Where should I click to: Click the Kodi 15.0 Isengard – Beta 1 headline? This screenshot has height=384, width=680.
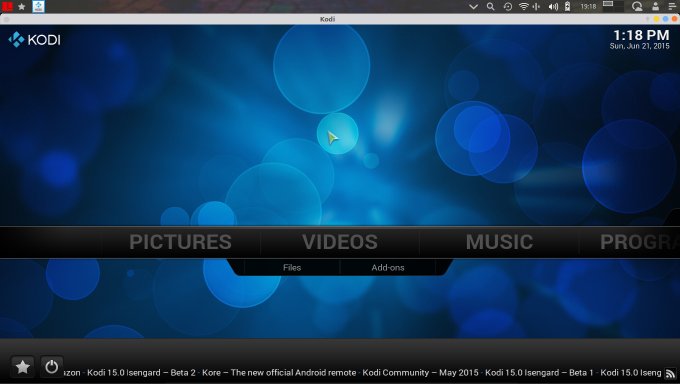pos(539,373)
